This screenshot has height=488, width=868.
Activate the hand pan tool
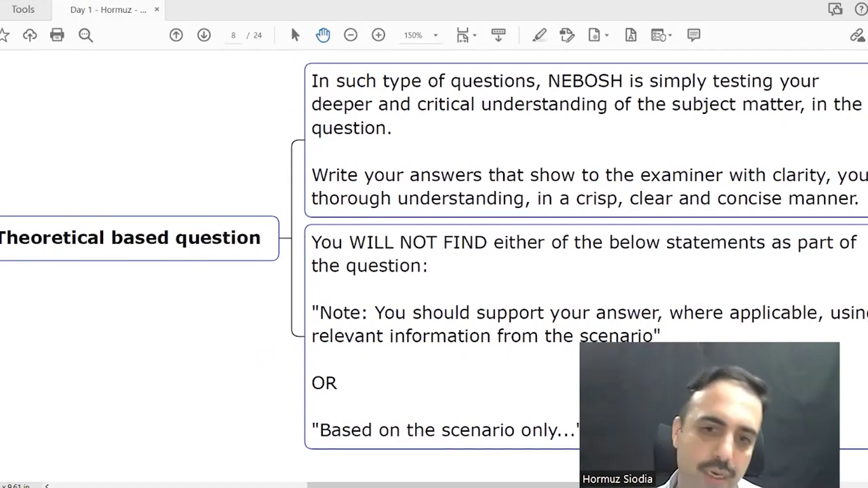[323, 35]
